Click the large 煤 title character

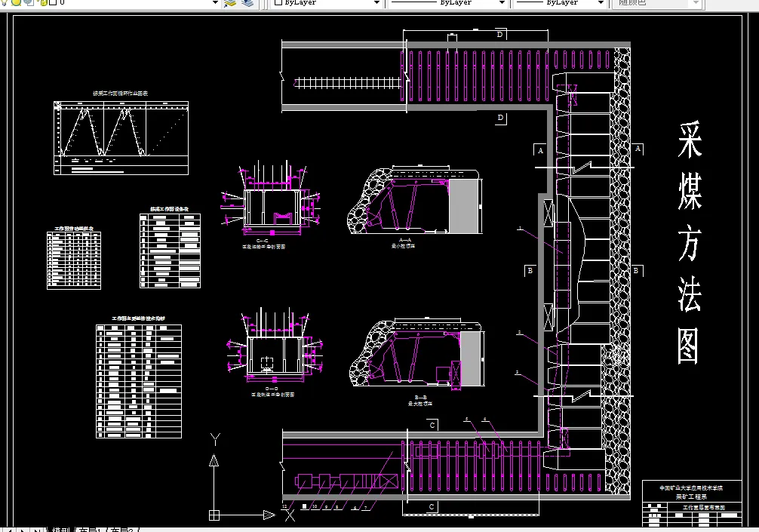click(x=690, y=192)
